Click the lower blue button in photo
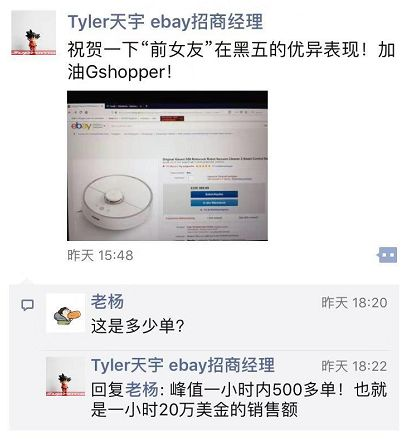This screenshot has height=439, width=406. 214,203
